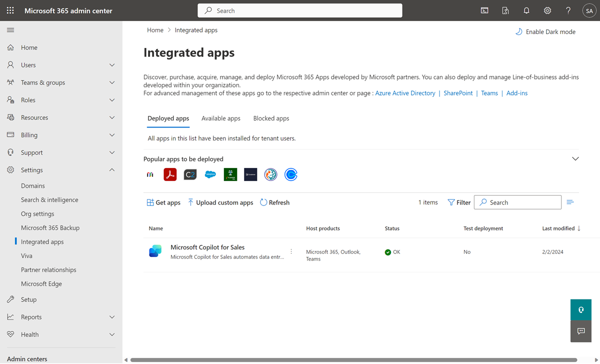Open the Blocked apps tab
600x364 pixels.
point(271,118)
